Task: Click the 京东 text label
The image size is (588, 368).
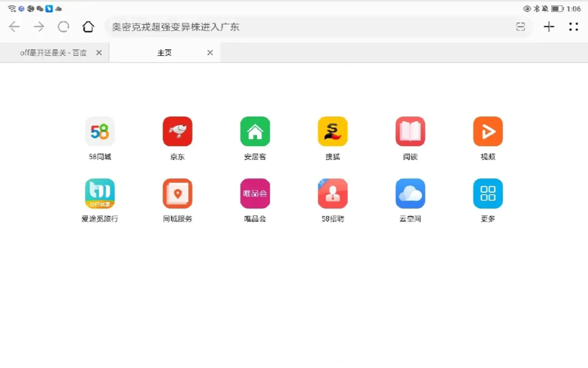Action: tap(178, 157)
